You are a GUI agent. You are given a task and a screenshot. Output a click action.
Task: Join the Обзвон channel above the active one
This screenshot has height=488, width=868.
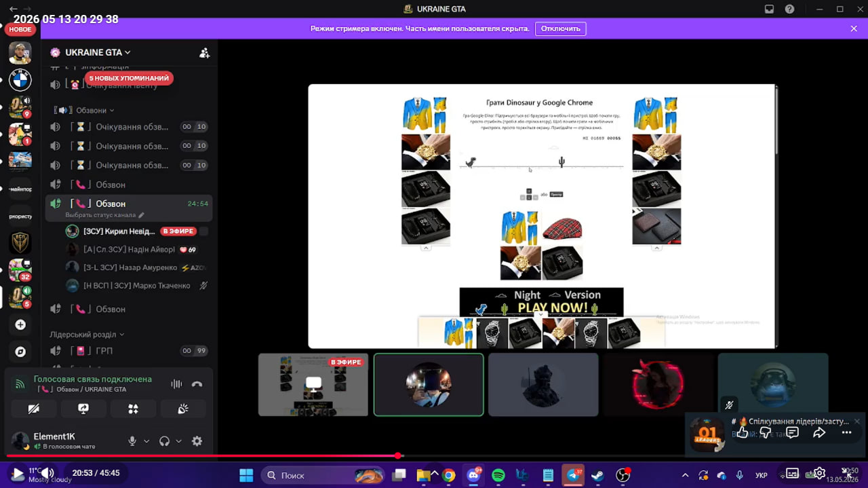(129, 185)
